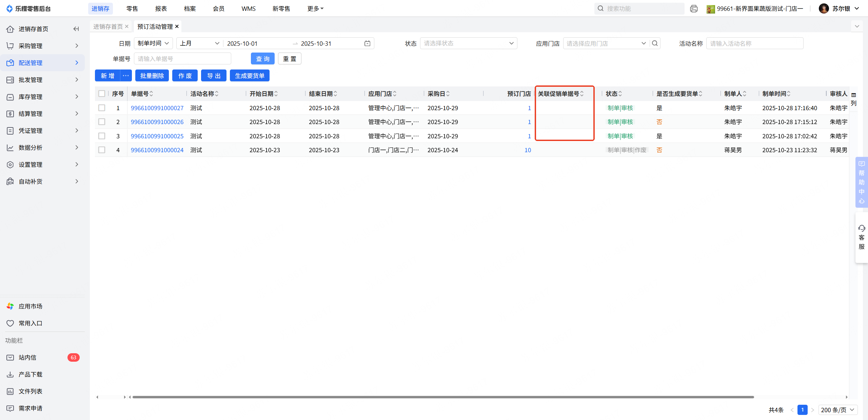Check the select-all checkbox in table header
This screenshot has height=420, width=868.
coord(102,94)
